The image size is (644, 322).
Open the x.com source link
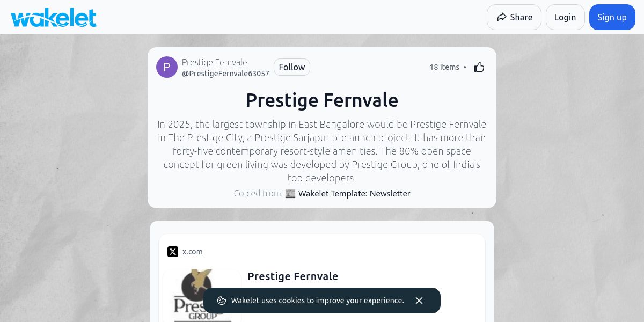pyautogui.click(x=193, y=252)
